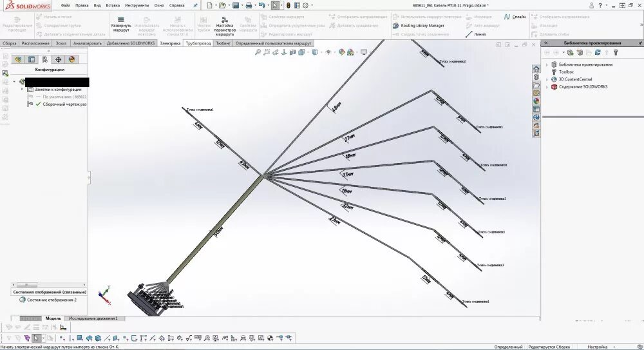The height and width of the screenshot is (350, 644).
Task: Open the Справка menu
Action: pos(176,5)
